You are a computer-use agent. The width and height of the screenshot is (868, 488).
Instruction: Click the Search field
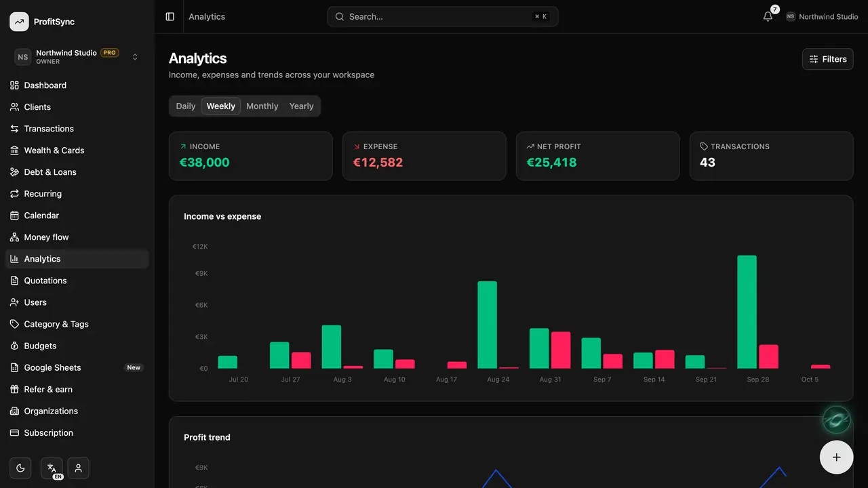point(443,16)
